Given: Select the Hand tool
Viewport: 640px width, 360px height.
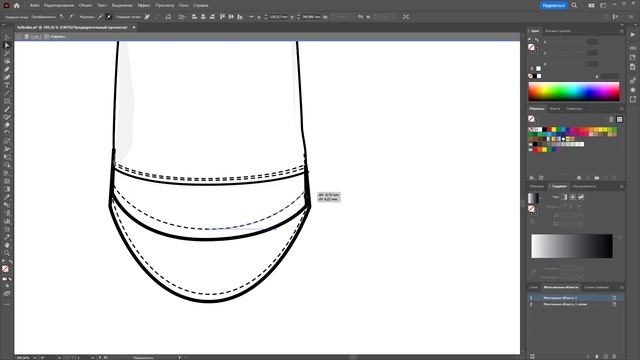Looking at the screenshot, I should 7,245.
